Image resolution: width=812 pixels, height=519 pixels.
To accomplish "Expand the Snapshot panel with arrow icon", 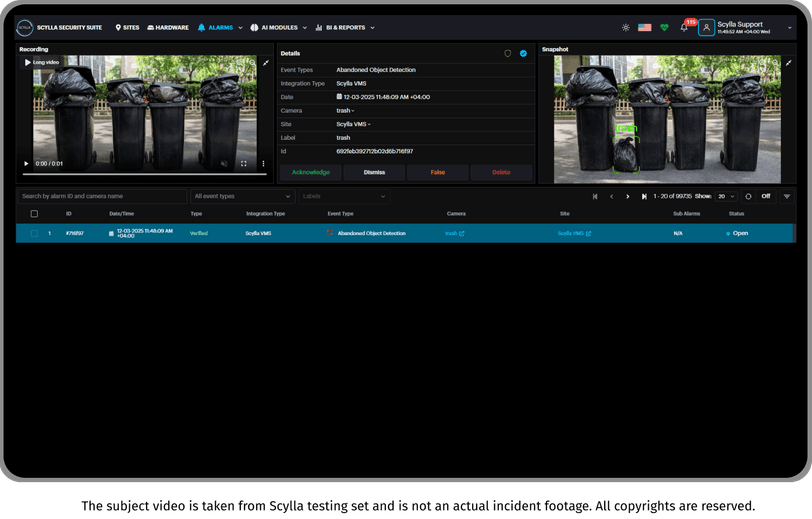I will coord(788,63).
